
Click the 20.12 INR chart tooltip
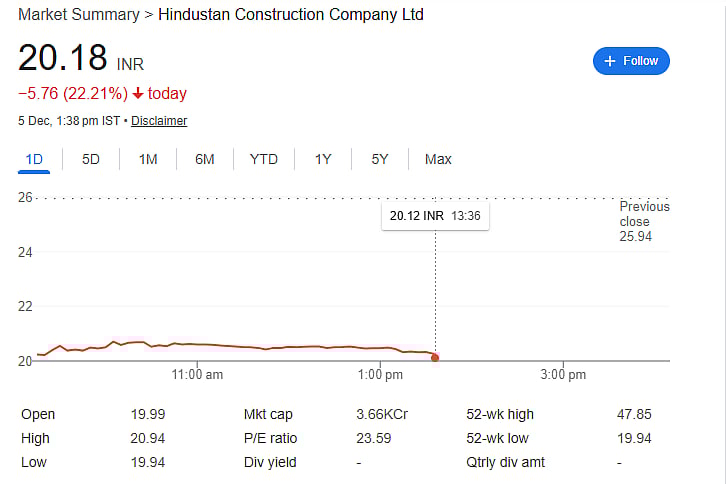(x=435, y=215)
